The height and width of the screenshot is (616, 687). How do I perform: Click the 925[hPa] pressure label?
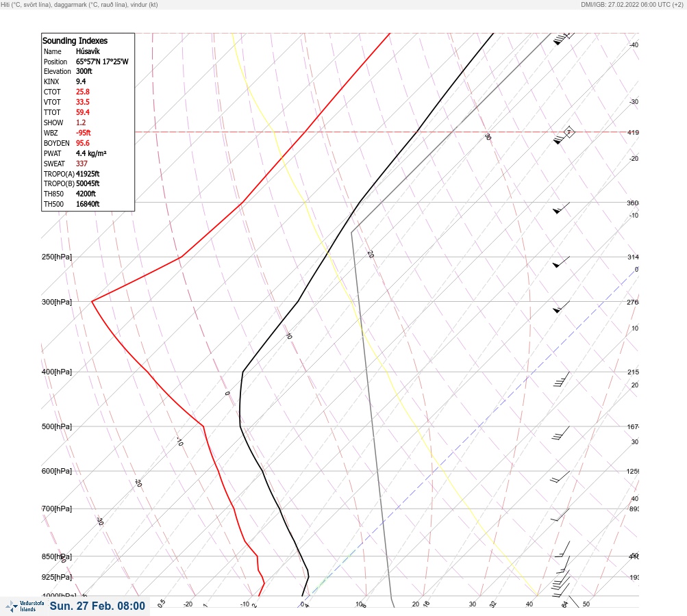pyautogui.click(x=57, y=577)
